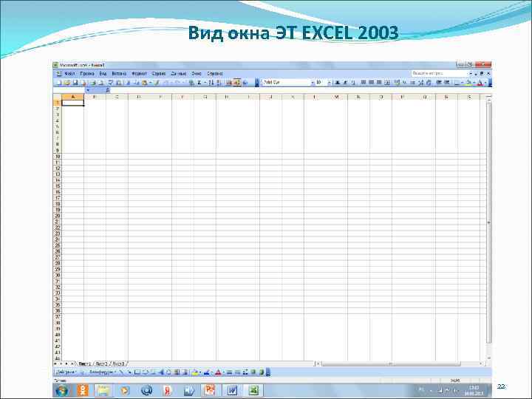Align cell text left
The image size is (532, 399).
(x=364, y=83)
